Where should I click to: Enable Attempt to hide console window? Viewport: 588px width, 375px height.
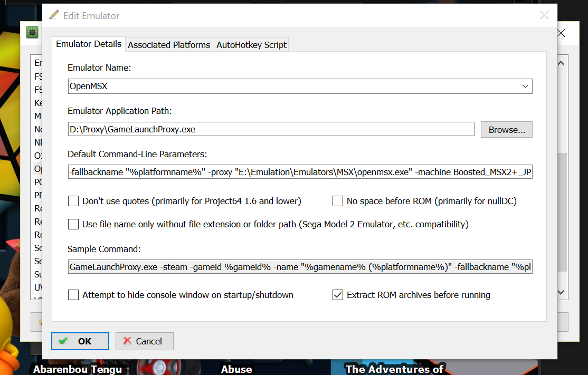point(73,295)
